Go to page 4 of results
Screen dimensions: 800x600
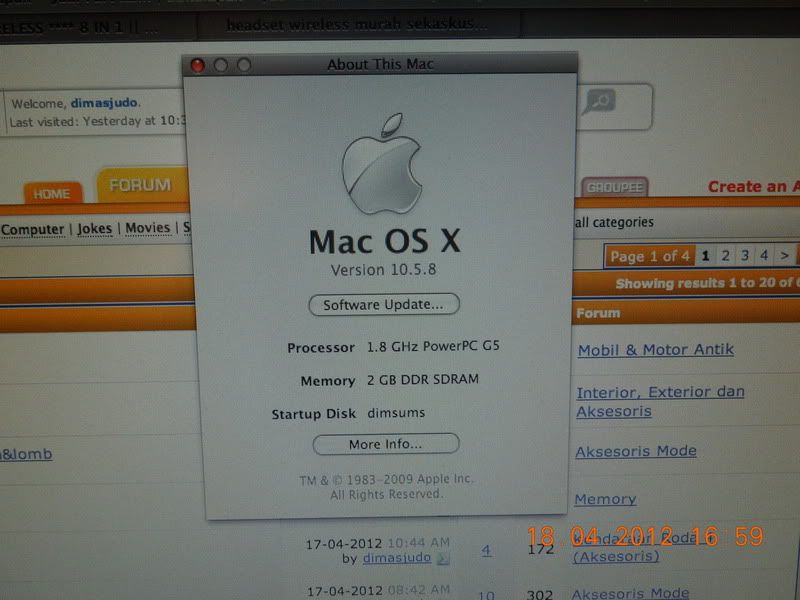[x=764, y=255]
